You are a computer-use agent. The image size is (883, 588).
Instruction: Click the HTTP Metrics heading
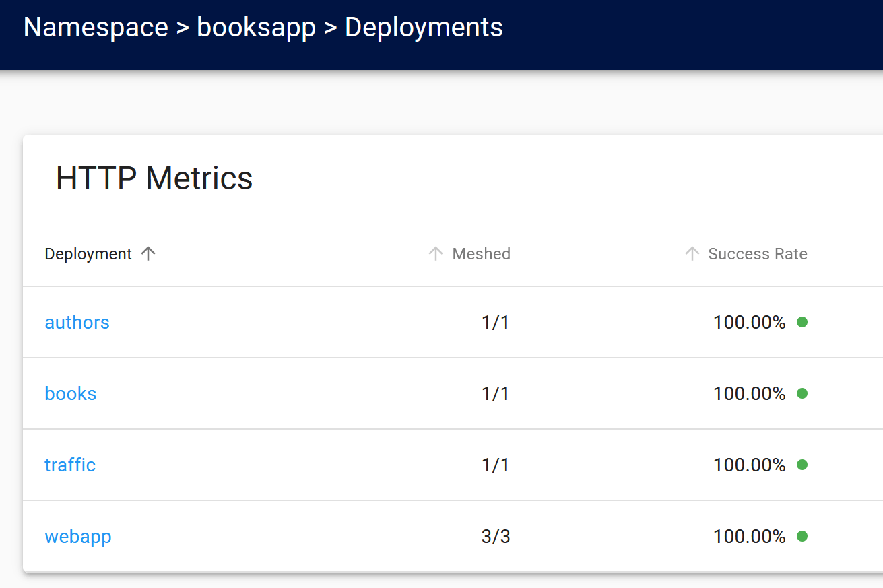tap(154, 178)
